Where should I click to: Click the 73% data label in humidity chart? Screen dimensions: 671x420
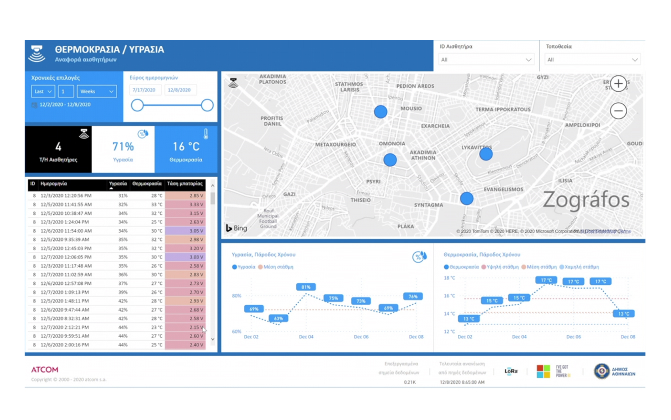tap(361, 301)
